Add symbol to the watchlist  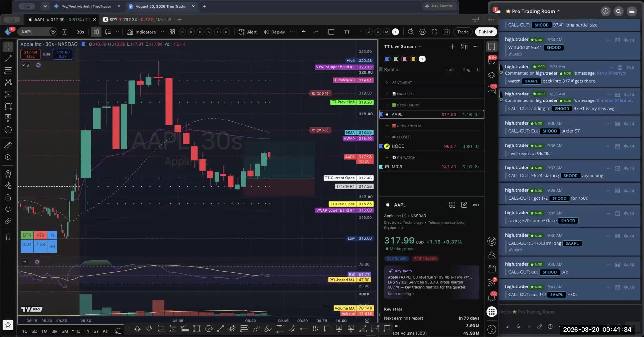(452, 46)
